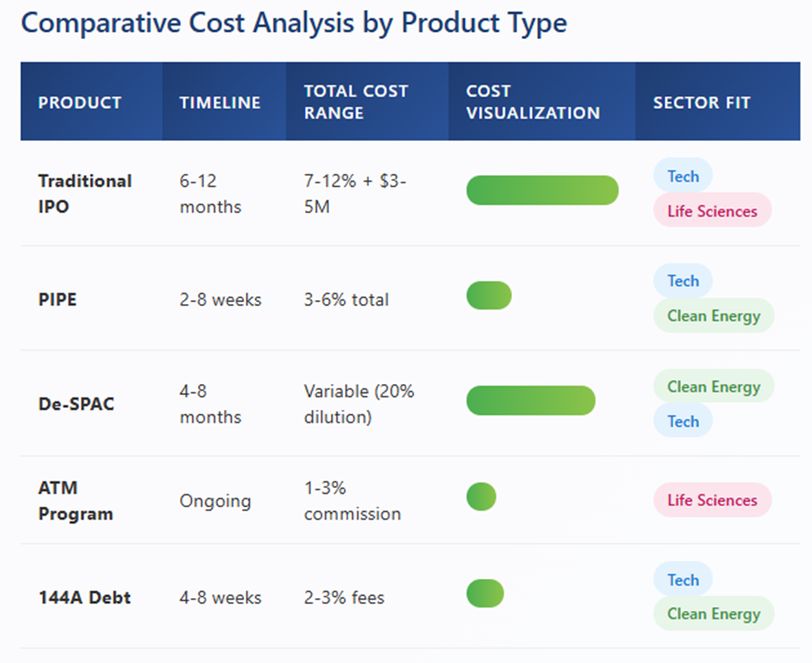Click Life Sciences tag in ATM Program row
This screenshot has height=663, width=812.
pos(712,500)
